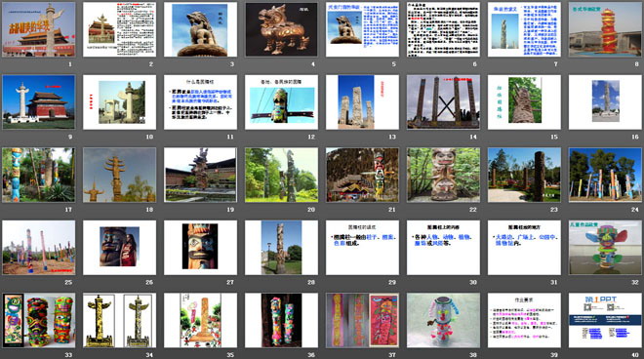Select slide 39 homework requirements text slide
Viewport: 644px width, 359px height.
pyautogui.click(x=524, y=320)
